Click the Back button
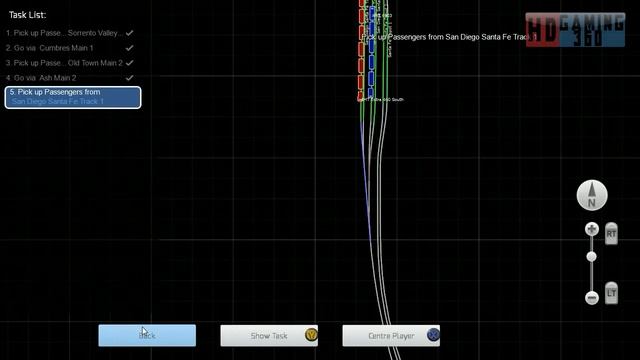 pos(147,336)
